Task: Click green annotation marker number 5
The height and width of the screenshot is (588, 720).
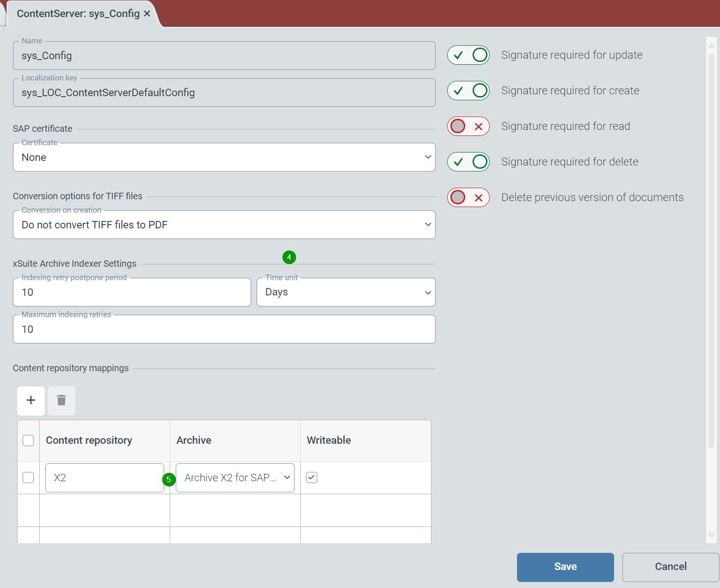Action: (169, 479)
